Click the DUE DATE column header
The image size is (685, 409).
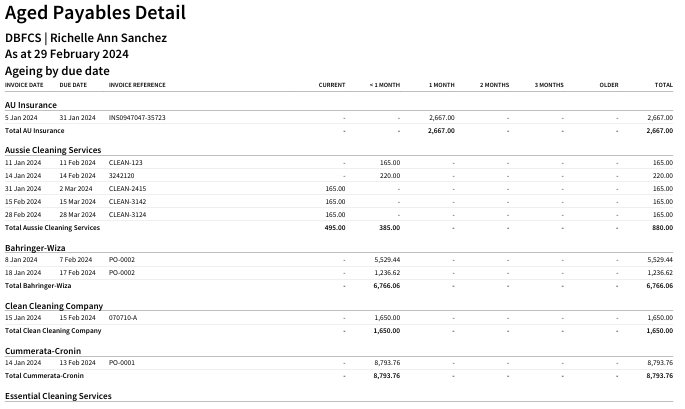(x=73, y=85)
